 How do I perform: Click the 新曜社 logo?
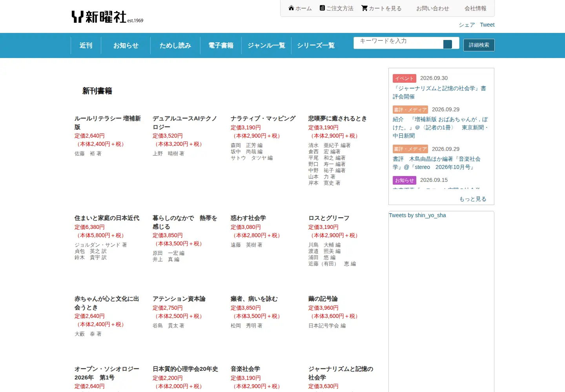point(107,17)
